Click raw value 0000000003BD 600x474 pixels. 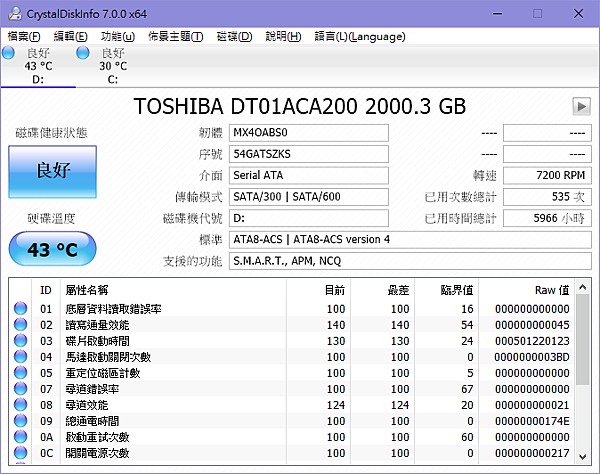coord(532,357)
